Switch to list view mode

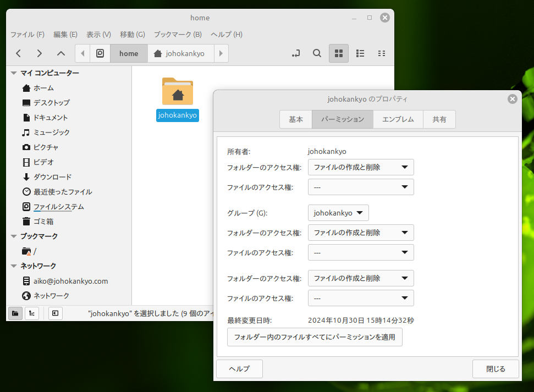point(360,53)
